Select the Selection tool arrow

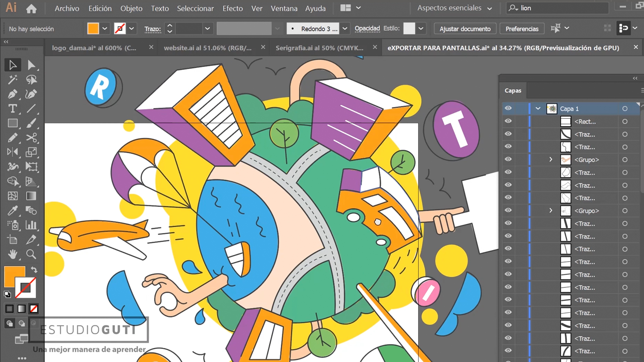[13, 65]
